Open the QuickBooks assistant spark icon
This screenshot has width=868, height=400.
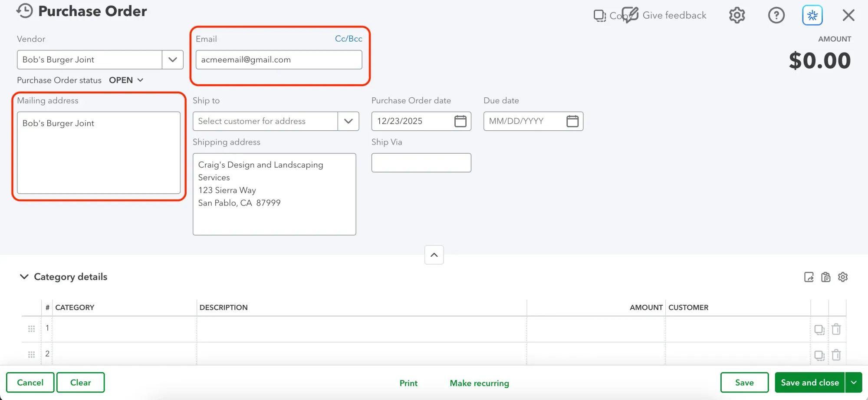[812, 15]
